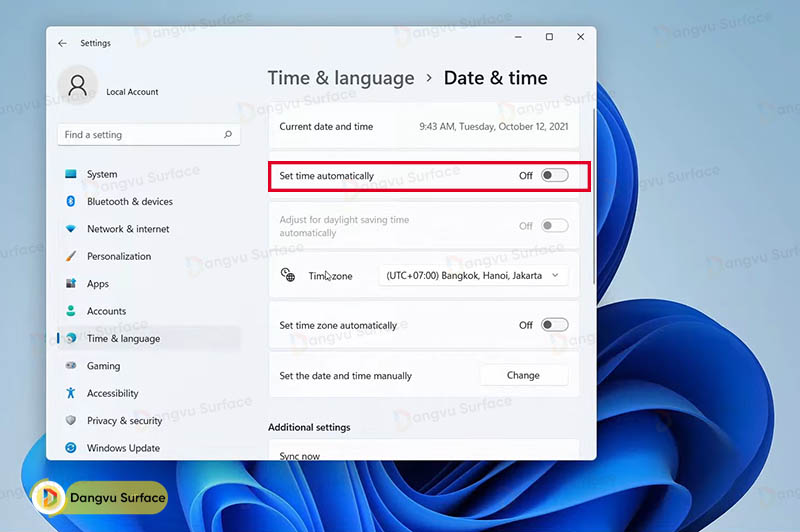Click the Personalization paintbrush icon
This screenshot has height=532, width=800.
[71, 256]
